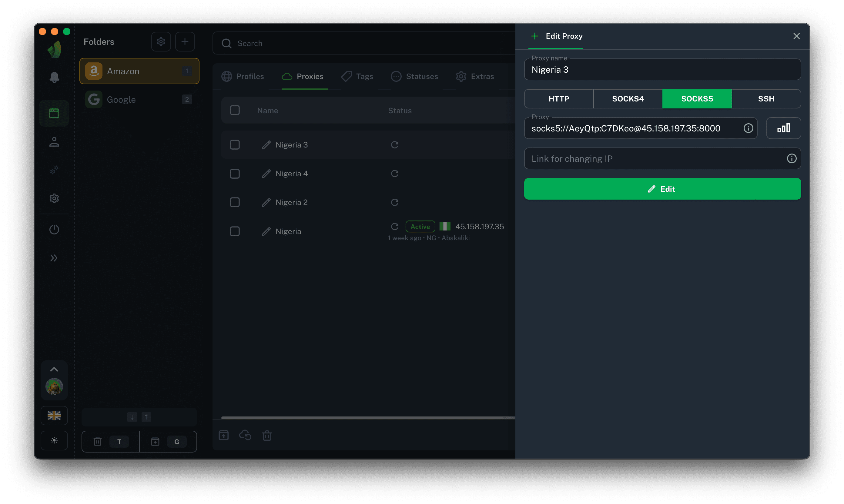Click the green Edit button

click(662, 189)
